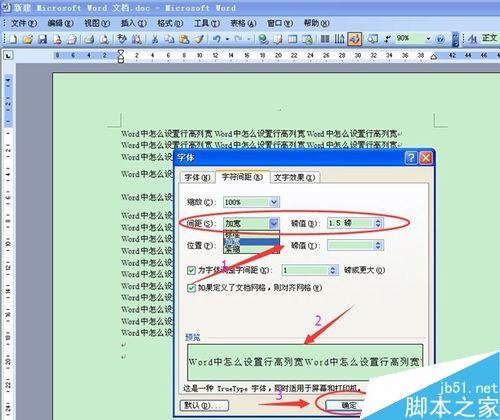
Task: Click the Columns toolbar icon
Action: pos(325,39)
